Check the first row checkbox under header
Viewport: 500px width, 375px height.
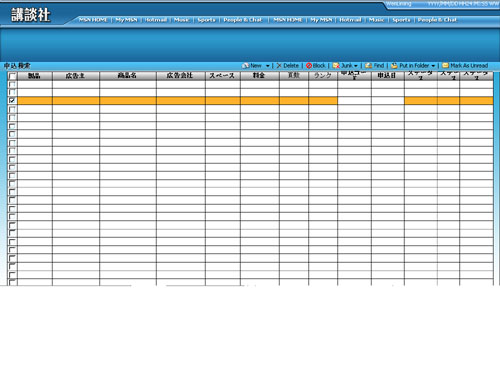pyautogui.click(x=12, y=85)
